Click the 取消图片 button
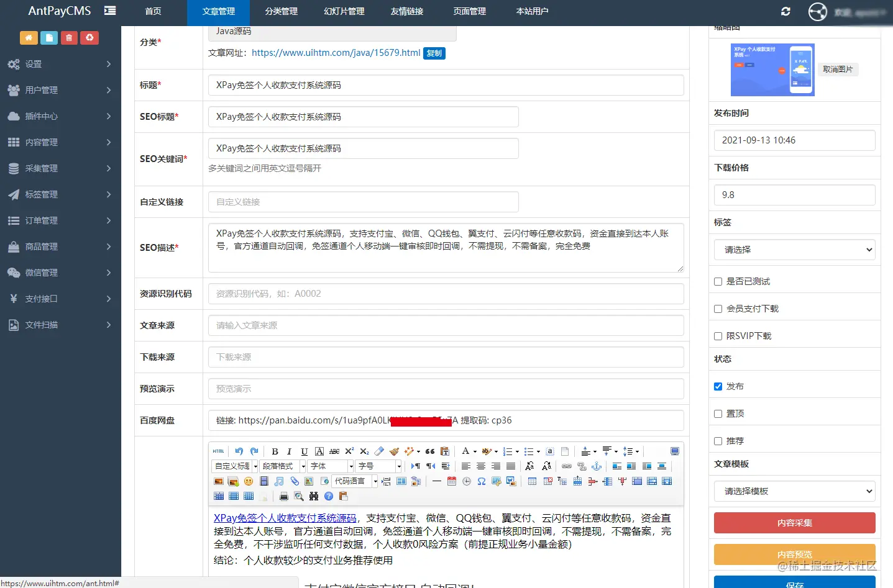Viewport: 893px width, 588px height. [838, 70]
